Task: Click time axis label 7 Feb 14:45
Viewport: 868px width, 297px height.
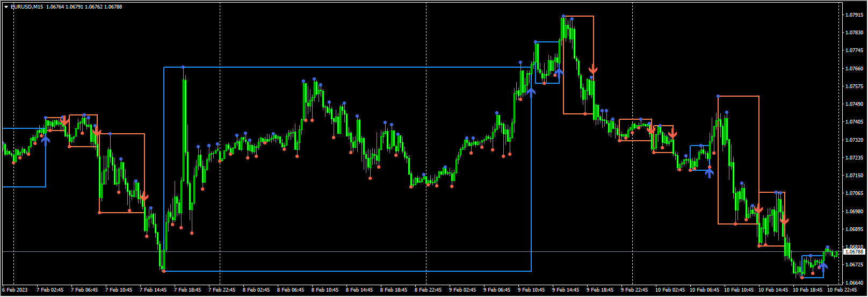Action: 153,290
